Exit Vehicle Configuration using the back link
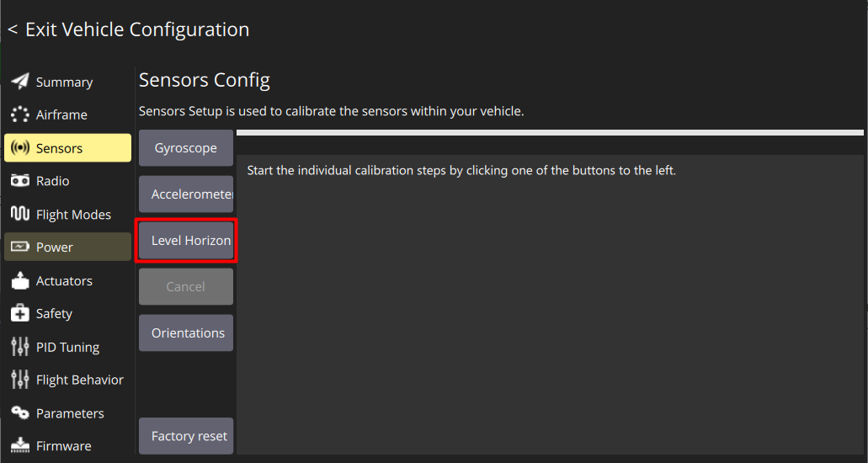868x463 pixels. pos(129,29)
